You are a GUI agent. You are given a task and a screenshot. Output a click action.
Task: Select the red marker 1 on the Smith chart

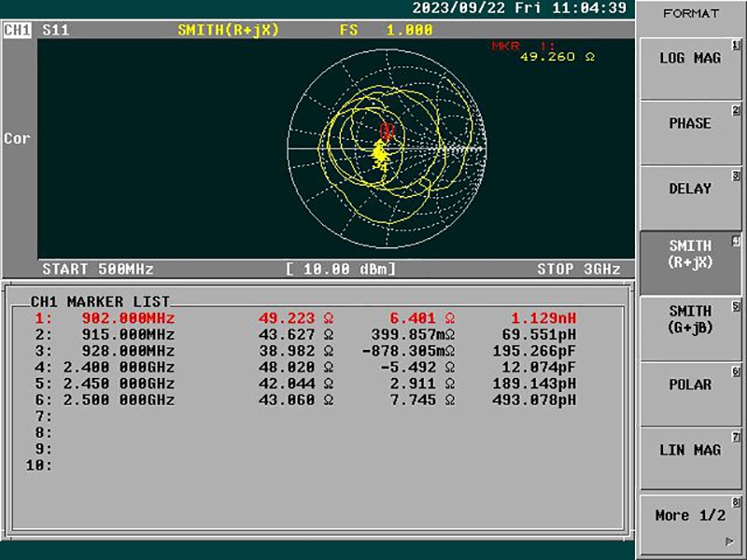click(388, 131)
